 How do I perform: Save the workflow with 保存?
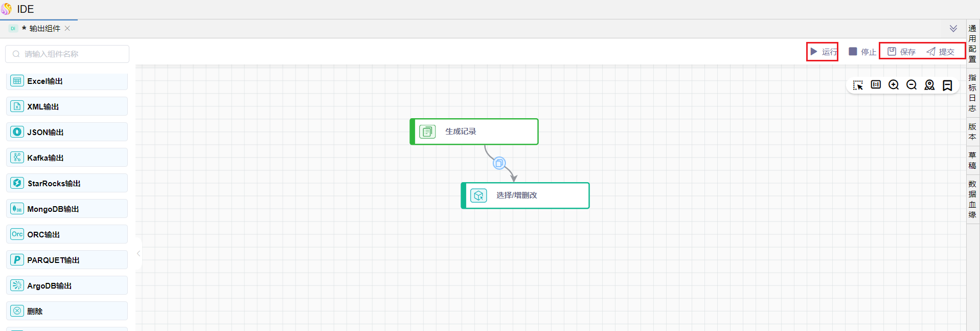pyautogui.click(x=902, y=52)
